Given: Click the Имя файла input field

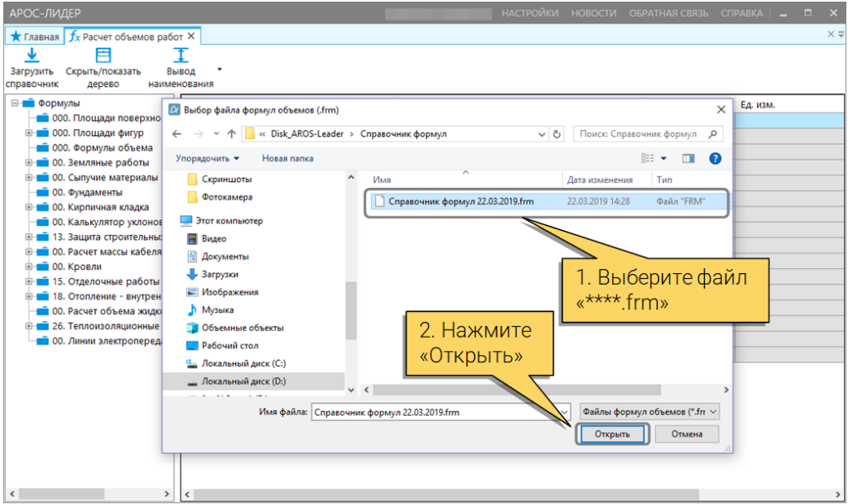Looking at the screenshot, I should pos(441,412).
